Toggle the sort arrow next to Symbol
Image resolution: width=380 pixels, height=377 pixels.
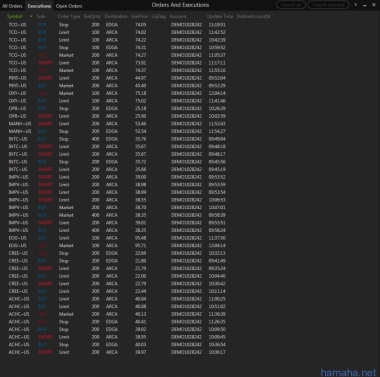(31, 16)
